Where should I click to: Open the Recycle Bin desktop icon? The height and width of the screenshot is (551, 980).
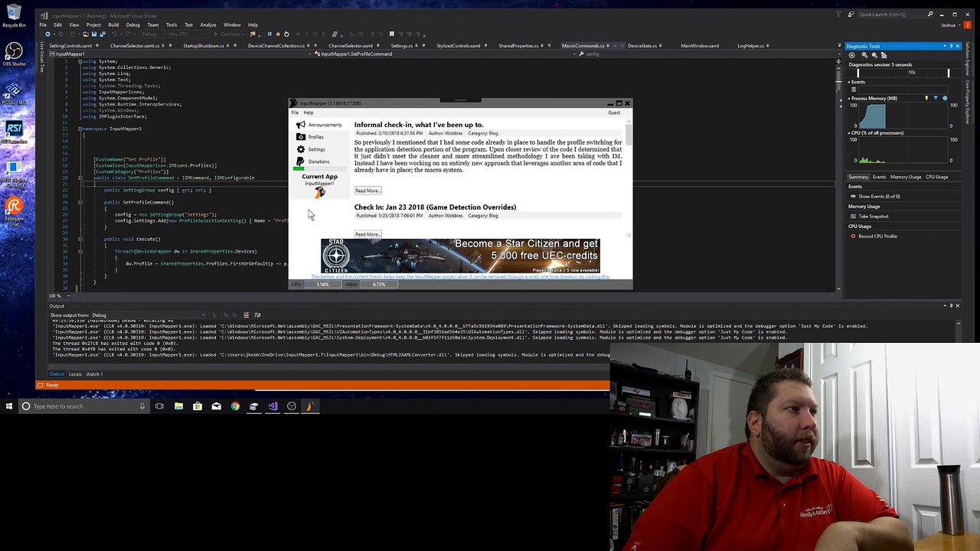(x=14, y=16)
